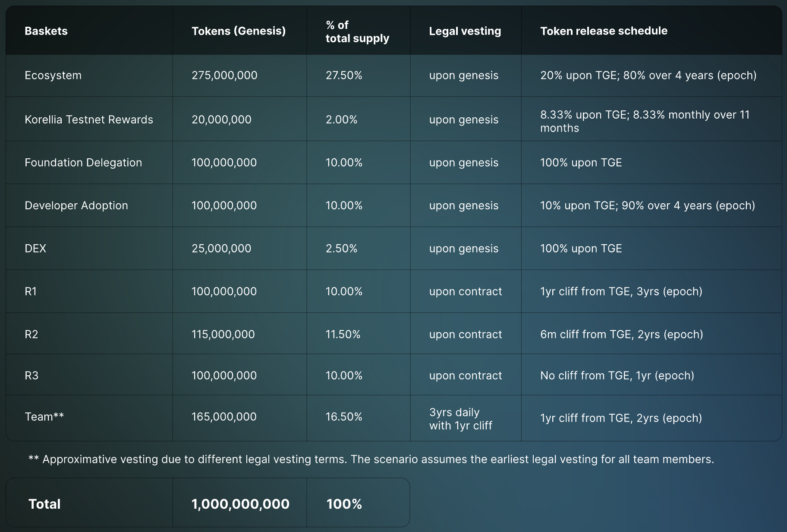
Task: Select the 1,000,000,000 total tokens value
Action: click(240, 504)
